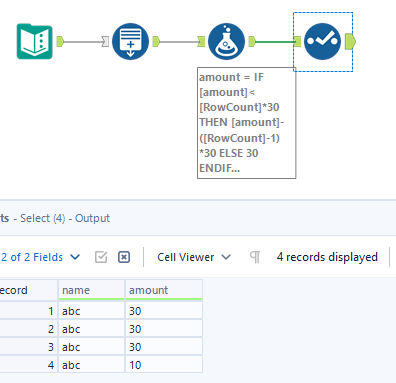Screen dimensions: 396x383
Task: Click the deselect all fields X icon
Action: point(124,257)
